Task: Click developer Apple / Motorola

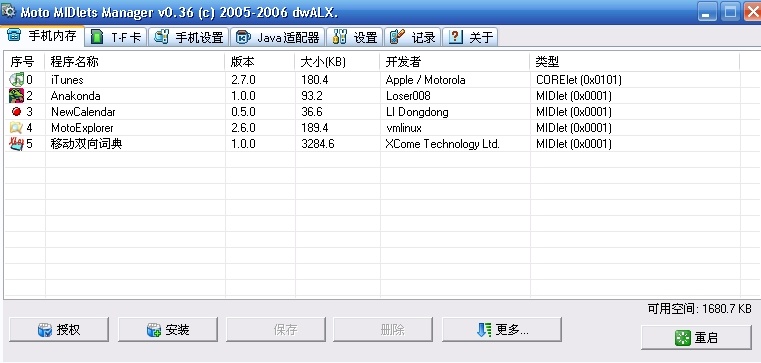Action: tap(425, 80)
